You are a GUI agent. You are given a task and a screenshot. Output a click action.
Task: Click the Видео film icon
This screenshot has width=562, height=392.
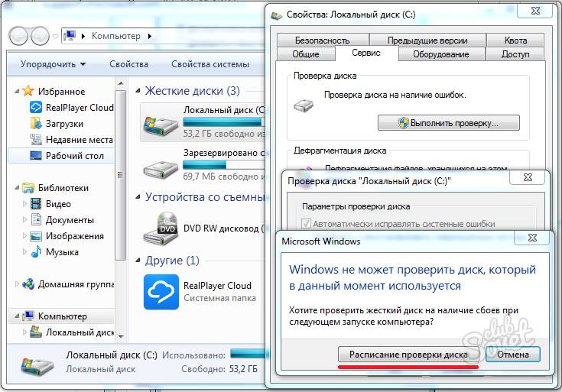point(36,203)
